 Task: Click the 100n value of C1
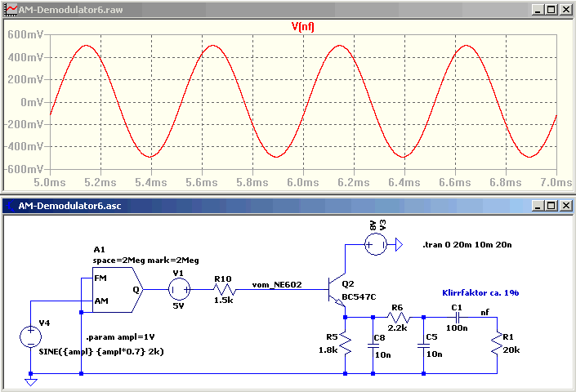pos(457,328)
